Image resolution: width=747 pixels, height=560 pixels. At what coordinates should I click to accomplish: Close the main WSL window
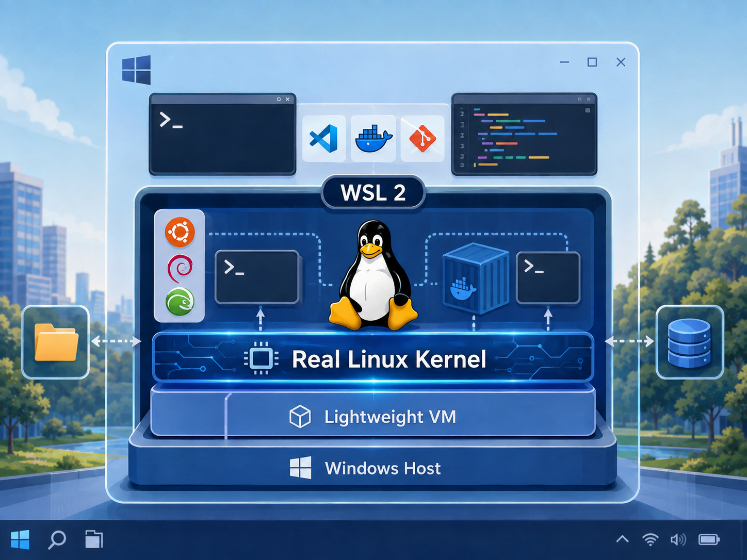click(621, 62)
